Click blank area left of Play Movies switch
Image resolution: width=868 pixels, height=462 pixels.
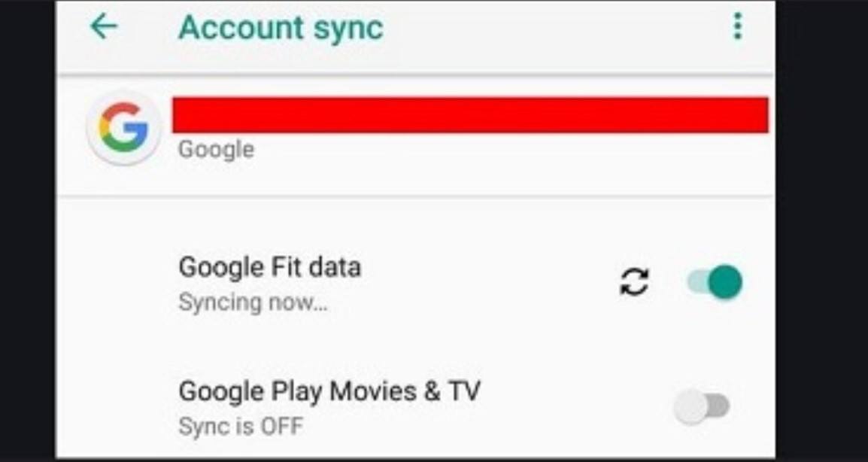tap(579, 408)
